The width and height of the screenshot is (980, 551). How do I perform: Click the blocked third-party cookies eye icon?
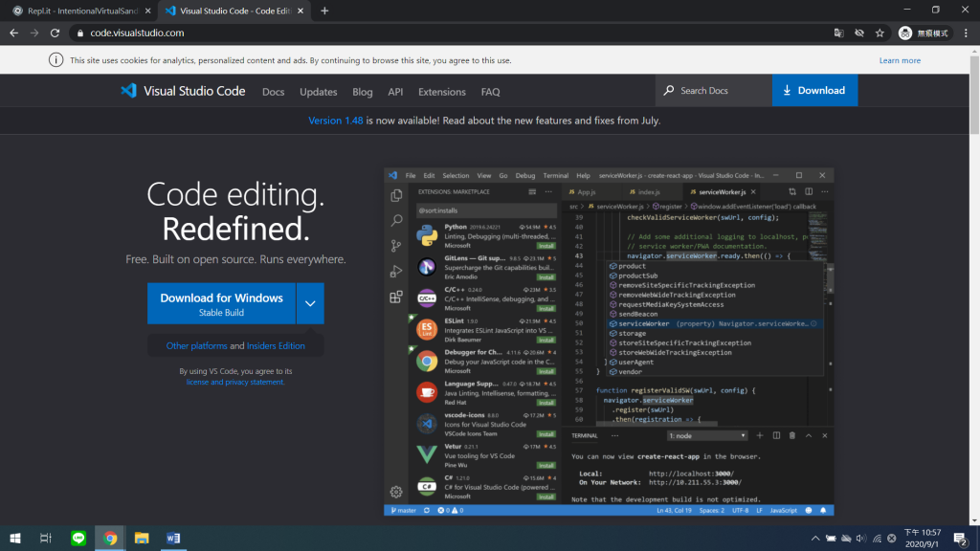(x=859, y=33)
